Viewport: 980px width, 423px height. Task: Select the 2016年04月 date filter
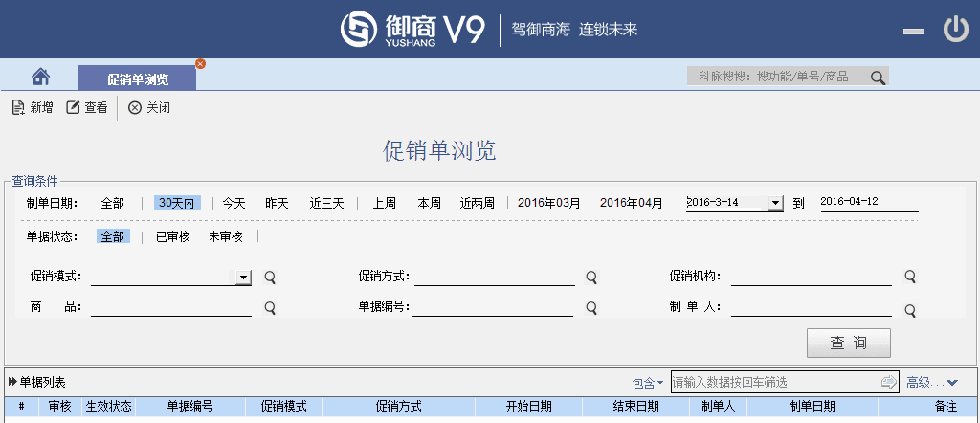(632, 203)
